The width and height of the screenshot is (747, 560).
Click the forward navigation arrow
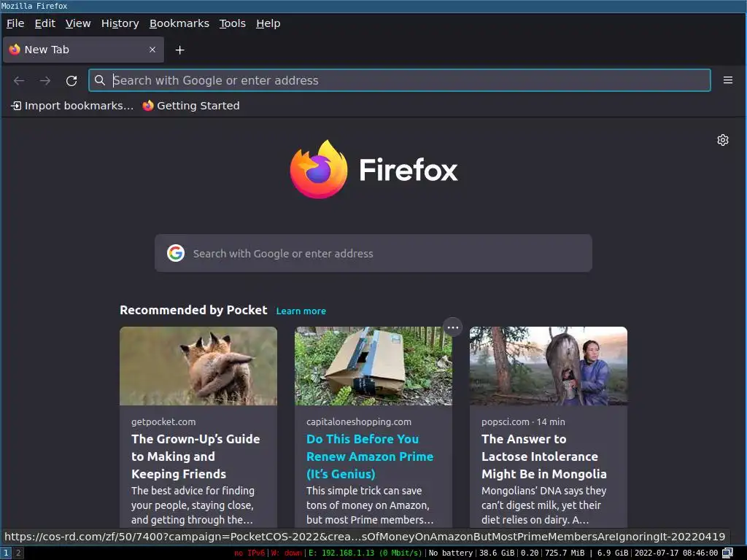45,80
